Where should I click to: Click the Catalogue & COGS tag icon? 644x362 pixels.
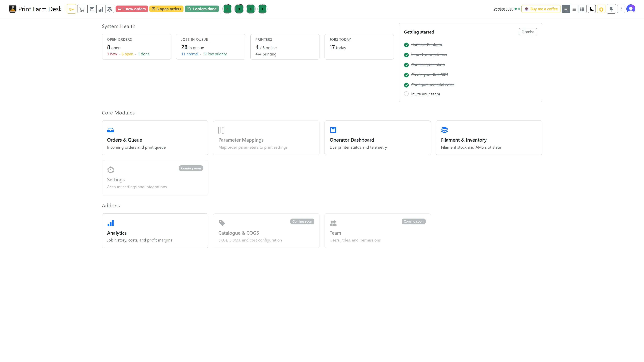coord(222,223)
